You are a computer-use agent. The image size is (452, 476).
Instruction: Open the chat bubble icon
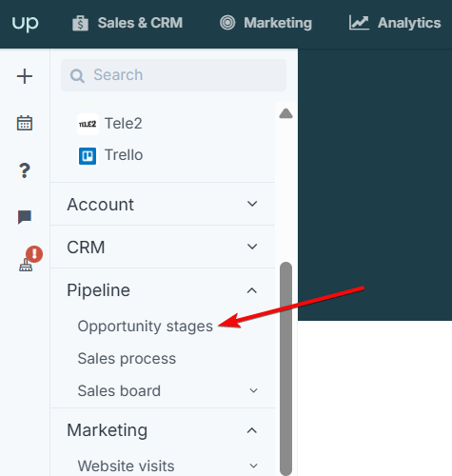coord(25,217)
